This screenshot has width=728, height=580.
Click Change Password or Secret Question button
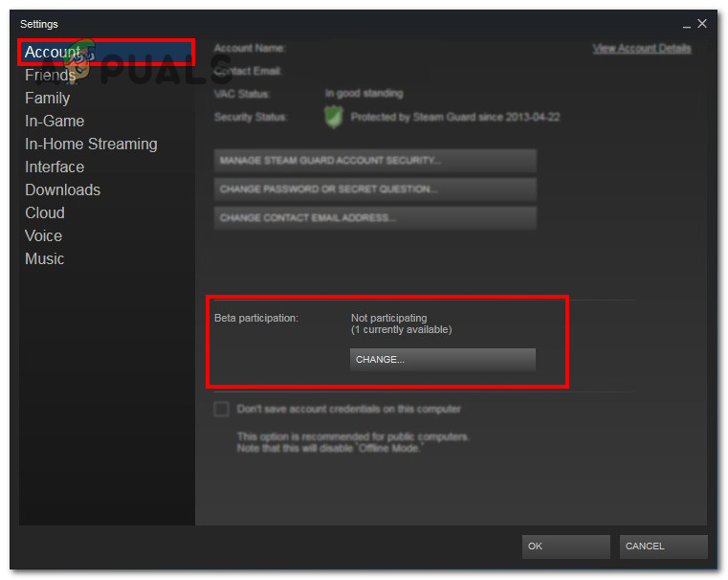tap(375, 189)
